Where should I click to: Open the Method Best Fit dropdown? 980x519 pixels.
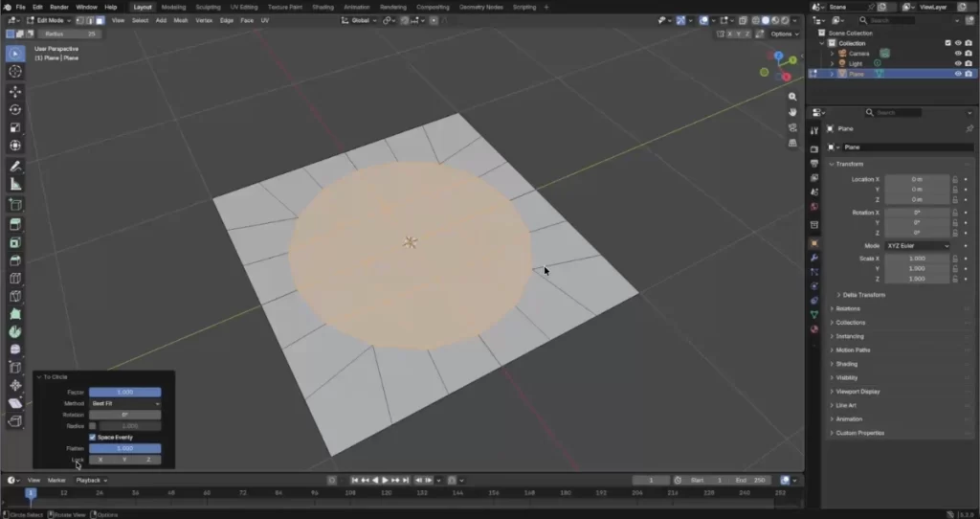pos(125,403)
